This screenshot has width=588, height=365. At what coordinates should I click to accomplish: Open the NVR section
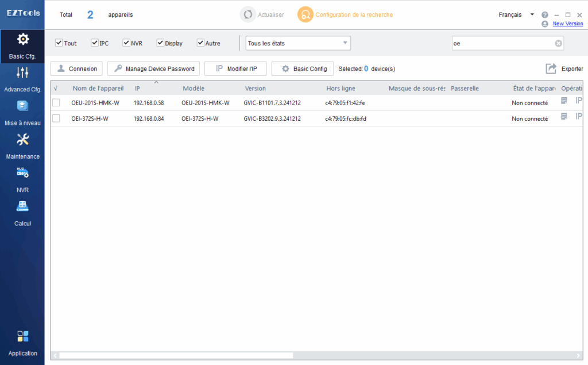tap(22, 179)
